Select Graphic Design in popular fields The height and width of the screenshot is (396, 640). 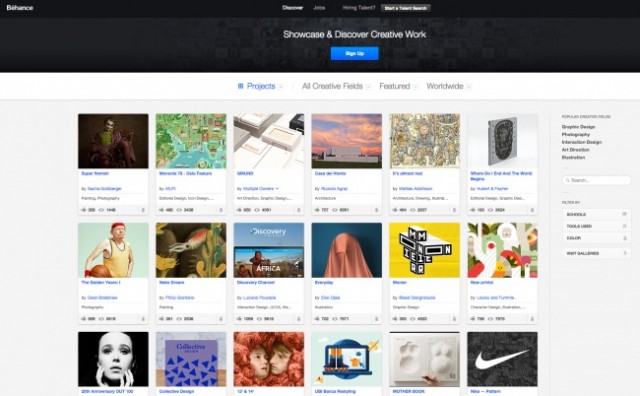(x=578, y=127)
